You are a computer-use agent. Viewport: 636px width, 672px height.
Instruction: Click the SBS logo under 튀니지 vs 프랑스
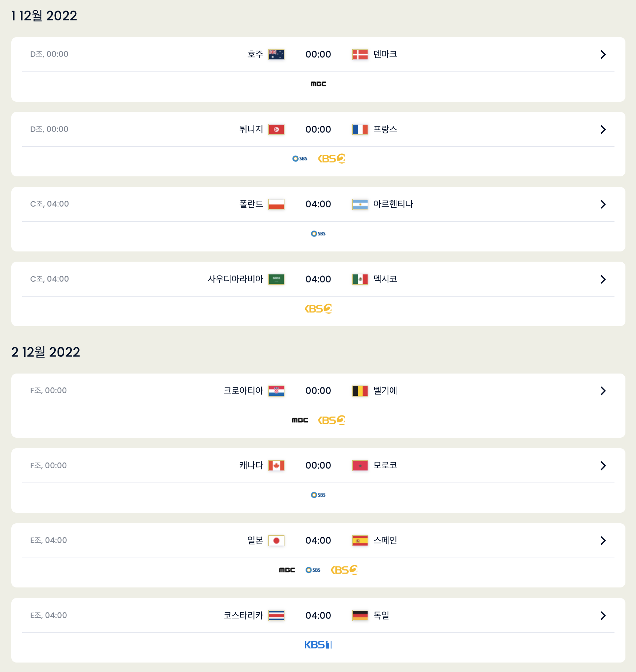click(300, 159)
